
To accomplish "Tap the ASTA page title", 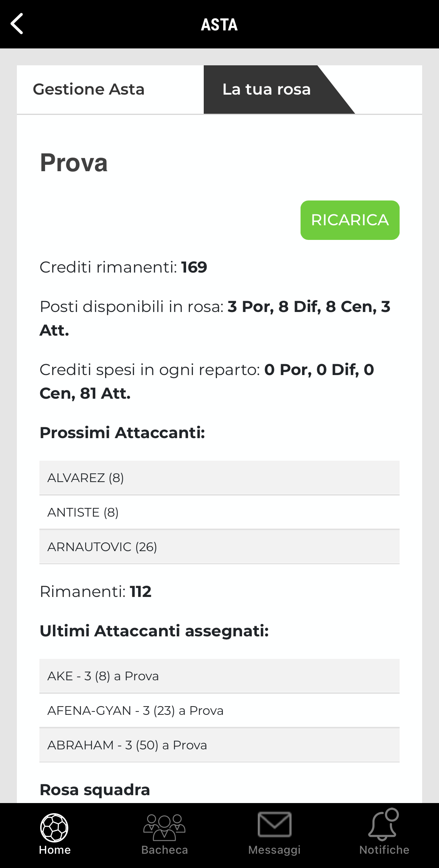I will click(219, 25).
